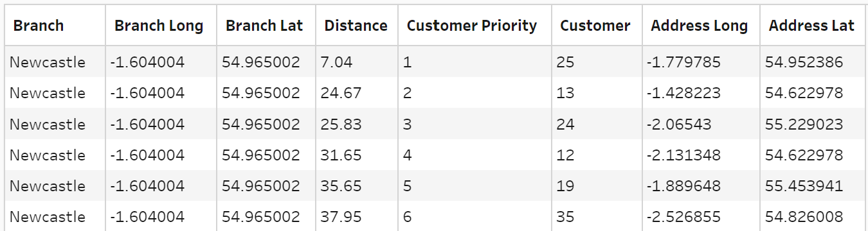Select the Customer column header
The width and height of the screenshot is (868, 231).
[595, 26]
